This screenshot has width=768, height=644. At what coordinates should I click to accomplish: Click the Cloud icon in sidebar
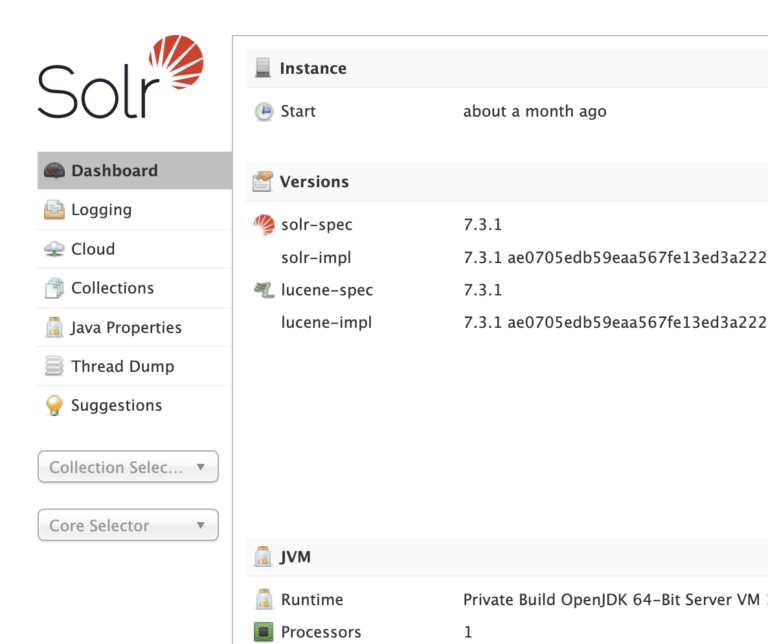coord(54,249)
